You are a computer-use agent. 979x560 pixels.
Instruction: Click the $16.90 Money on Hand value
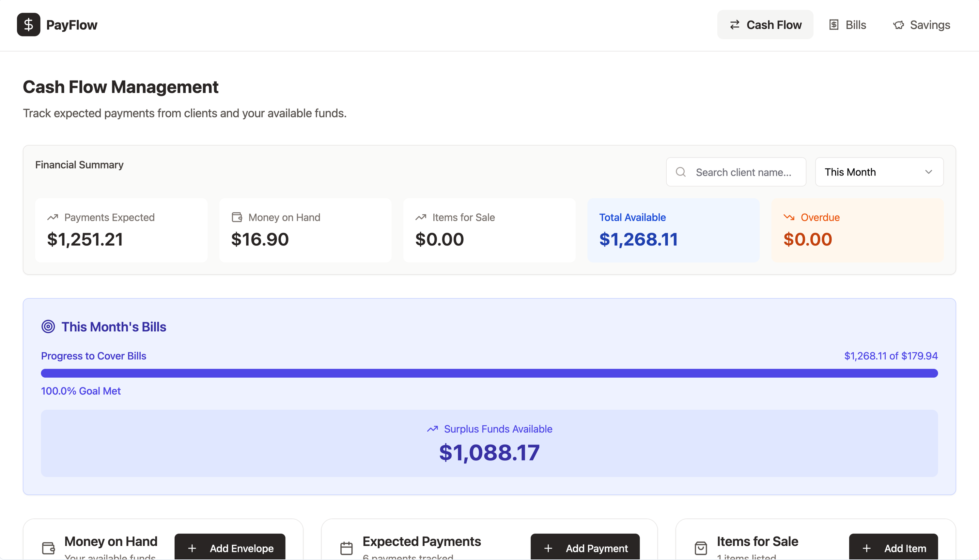pyautogui.click(x=260, y=239)
